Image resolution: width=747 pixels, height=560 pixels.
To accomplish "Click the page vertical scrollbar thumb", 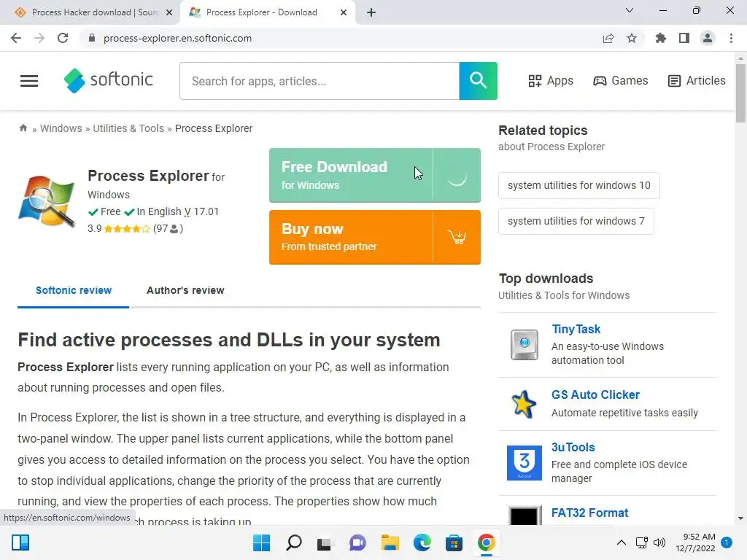I will [740, 93].
